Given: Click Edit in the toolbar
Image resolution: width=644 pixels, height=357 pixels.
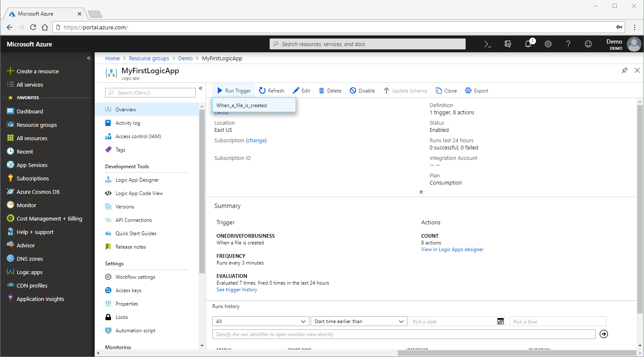Looking at the screenshot, I should (x=301, y=90).
